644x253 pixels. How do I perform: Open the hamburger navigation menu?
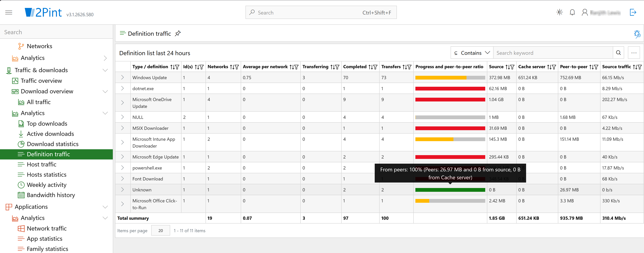coord(9,12)
